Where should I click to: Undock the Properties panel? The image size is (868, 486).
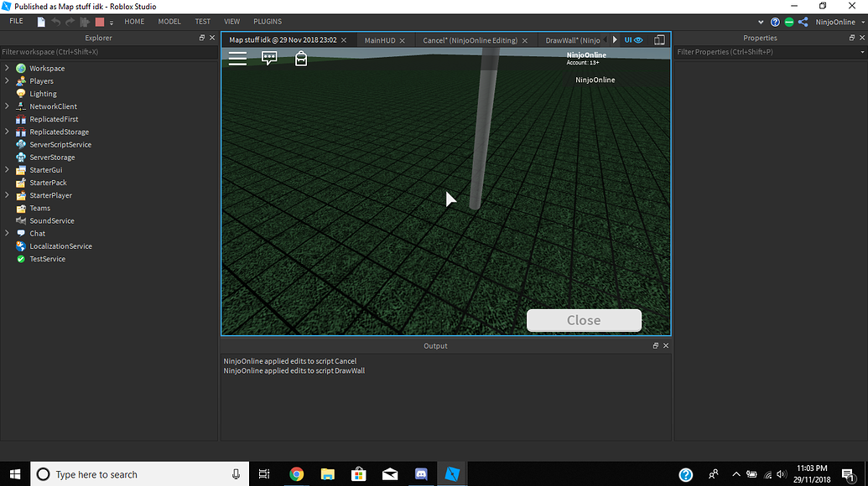[x=852, y=38]
